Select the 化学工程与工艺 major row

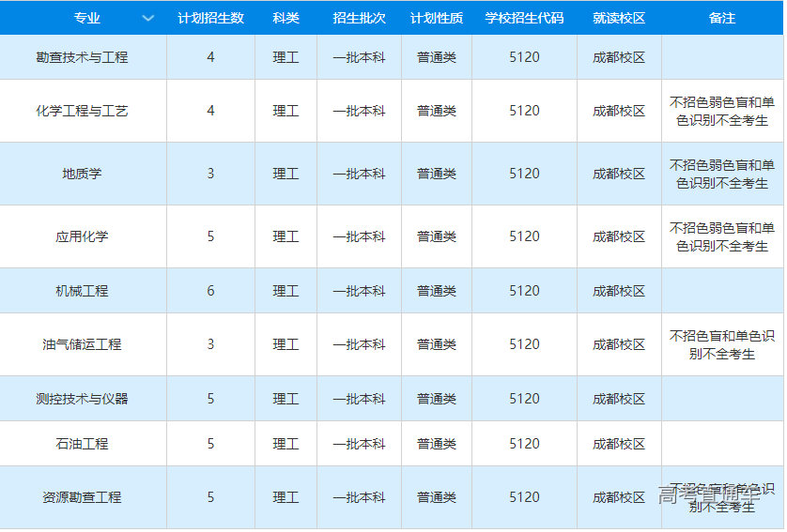point(82,111)
